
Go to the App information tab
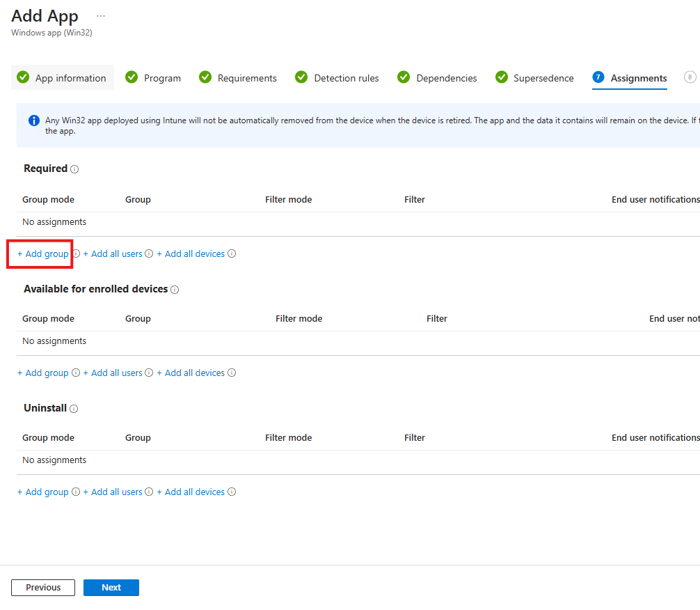click(63, 77)
